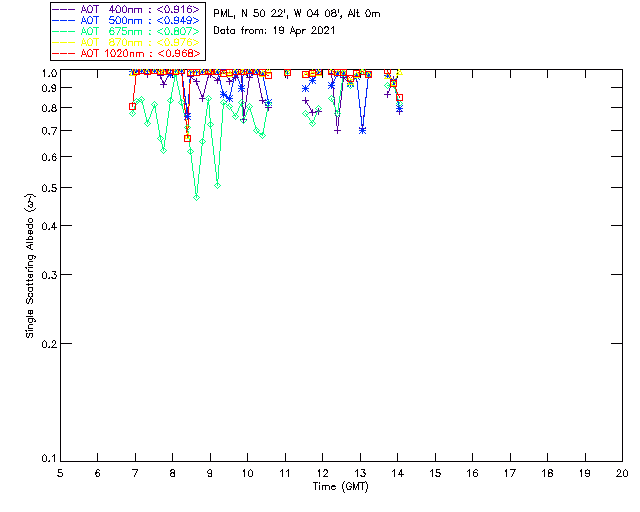The image size is (640, 512).
Task: Click the Time (GMT) axis title
Action: pyautogui.click(x=341, y=487)
